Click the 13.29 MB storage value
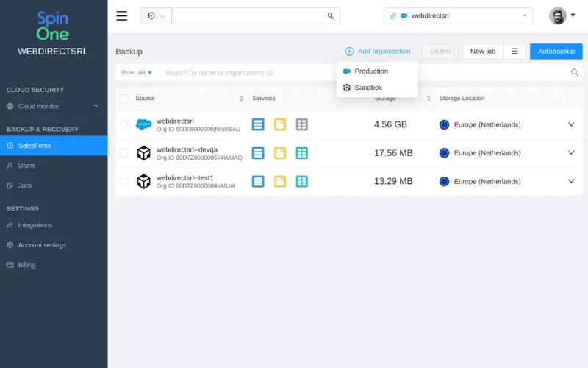The image size is (588, 368). pyautogui.click(x=393, y=181)
